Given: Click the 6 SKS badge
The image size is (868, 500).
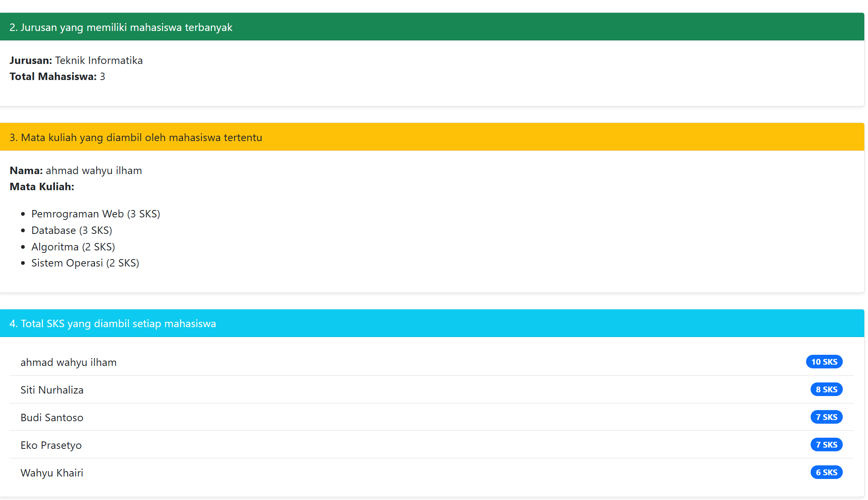Looking at the screenshot, I should pyautogui.click(x=826, y=472).
